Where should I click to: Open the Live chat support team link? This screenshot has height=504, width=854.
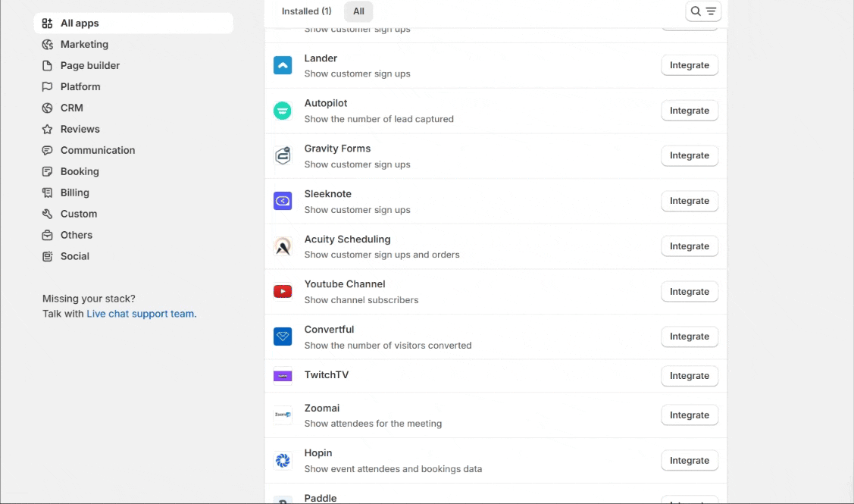[141, 314]
